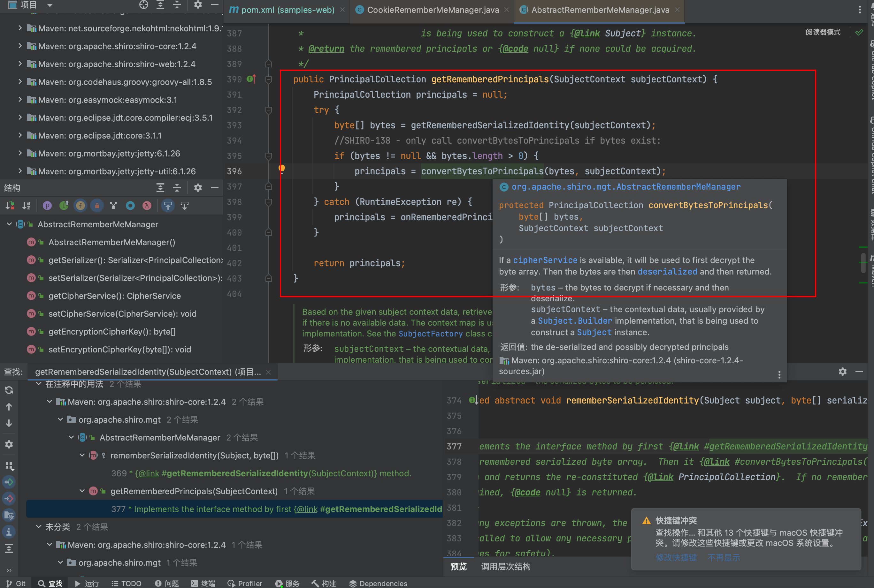Click the editor tabs more options icon

pos(860,9)
